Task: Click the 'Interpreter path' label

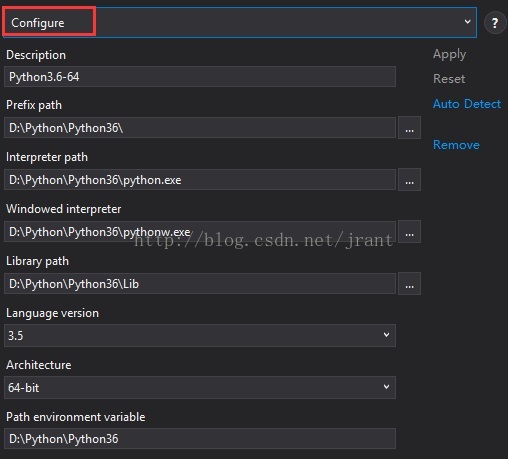Action: (47, 157)
